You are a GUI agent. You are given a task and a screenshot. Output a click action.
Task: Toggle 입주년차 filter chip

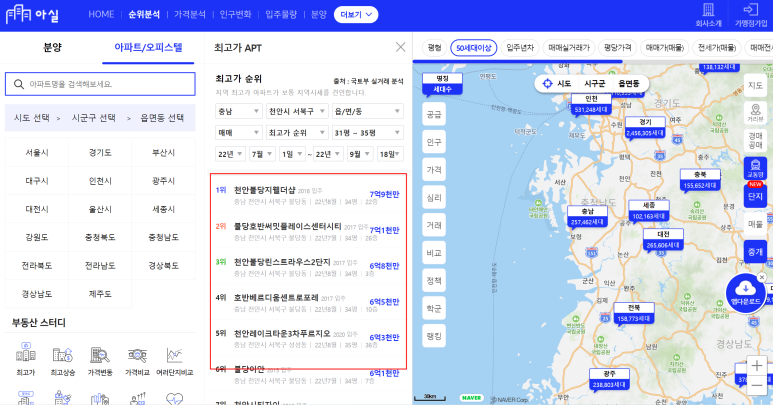point(520,48)
